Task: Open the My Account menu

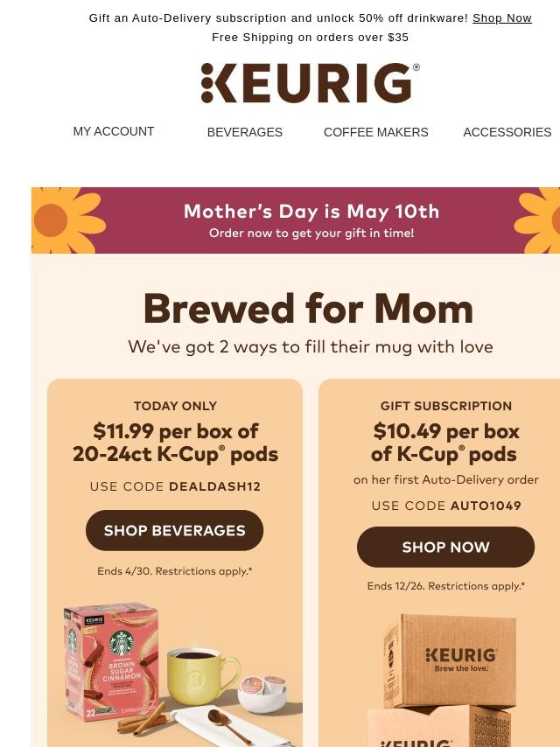Action: [x=114, y=131]
